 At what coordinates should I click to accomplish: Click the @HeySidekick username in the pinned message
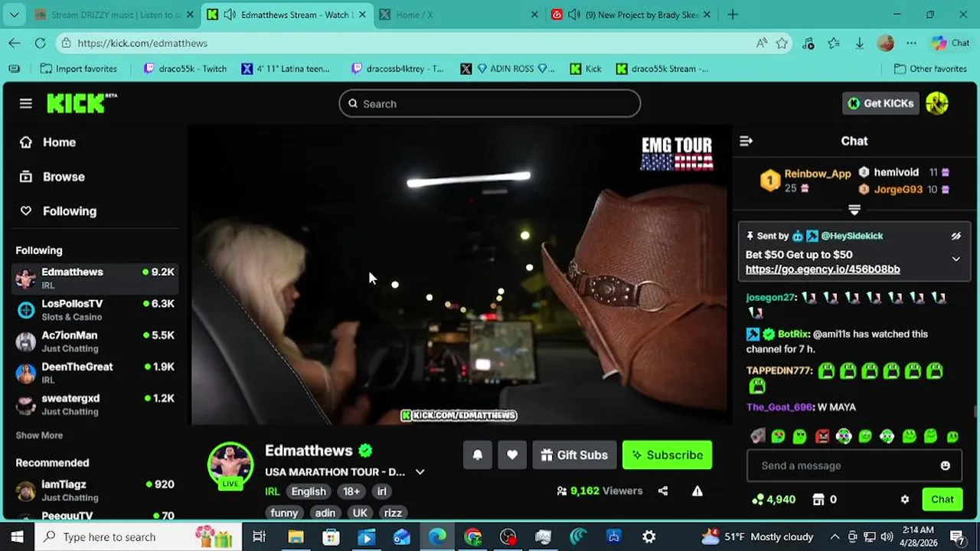(x=851, y=236)
